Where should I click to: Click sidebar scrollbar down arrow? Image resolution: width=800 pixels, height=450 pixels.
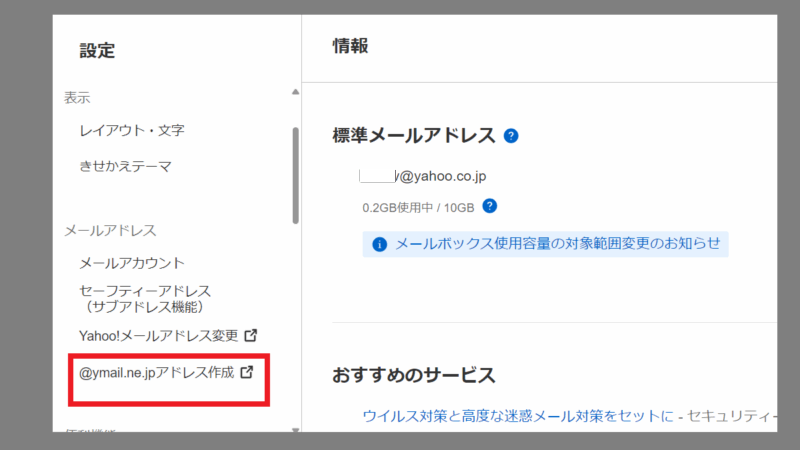tap(295, 431)
